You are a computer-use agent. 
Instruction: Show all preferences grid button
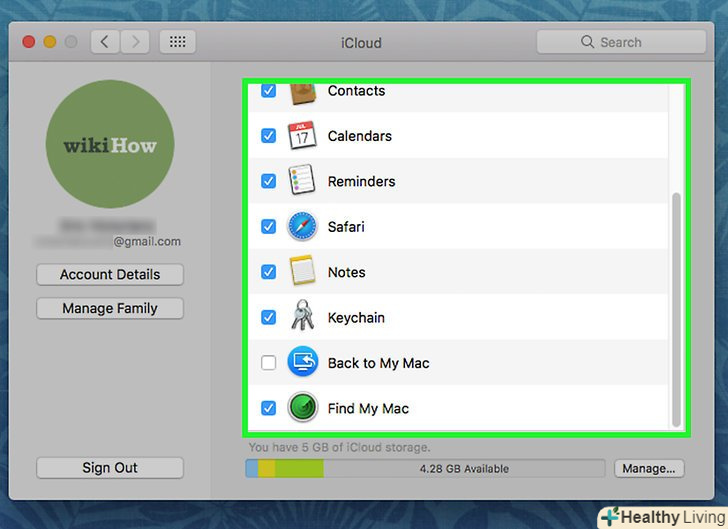(x=177, y=42)
